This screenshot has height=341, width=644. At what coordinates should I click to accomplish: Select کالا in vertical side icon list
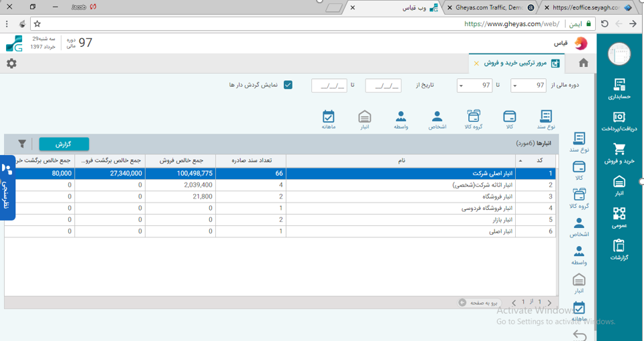(579, 170)
